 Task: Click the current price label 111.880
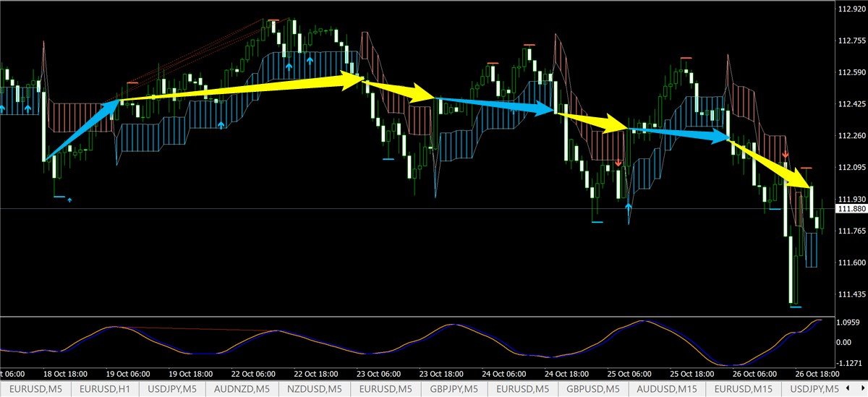pos(851,209)
